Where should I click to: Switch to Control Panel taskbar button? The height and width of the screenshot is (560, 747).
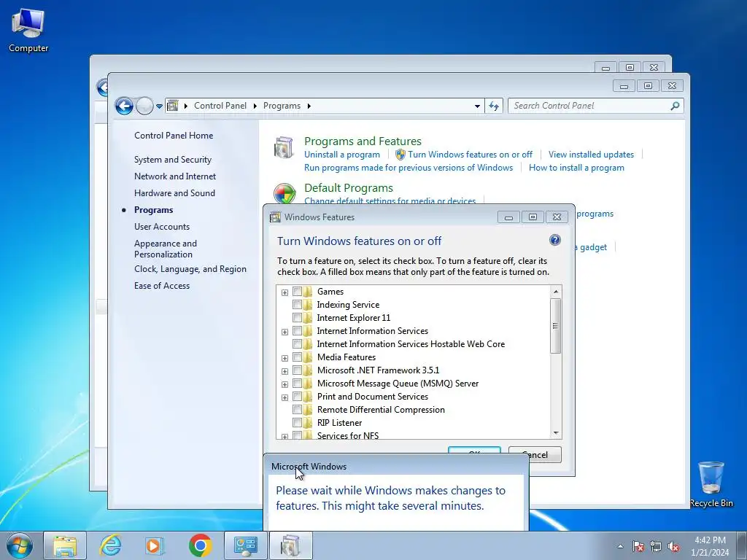[x=245, y=545]
